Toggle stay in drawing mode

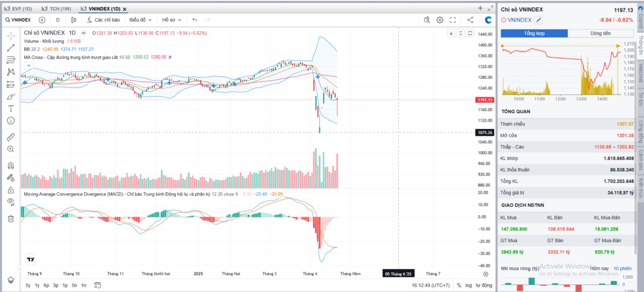(10, 178)
